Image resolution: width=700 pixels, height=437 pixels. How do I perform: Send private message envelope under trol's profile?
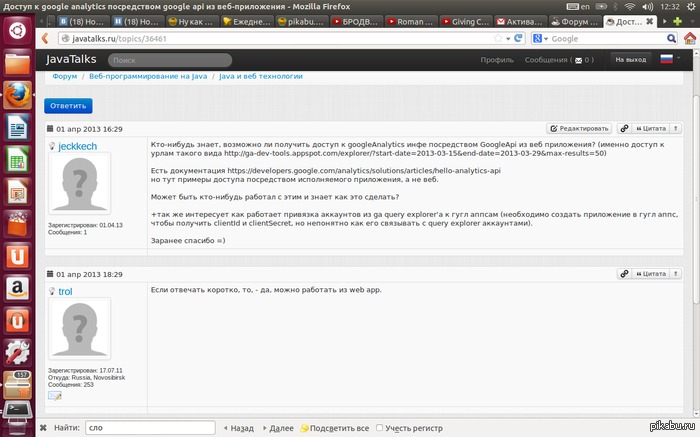54,395
